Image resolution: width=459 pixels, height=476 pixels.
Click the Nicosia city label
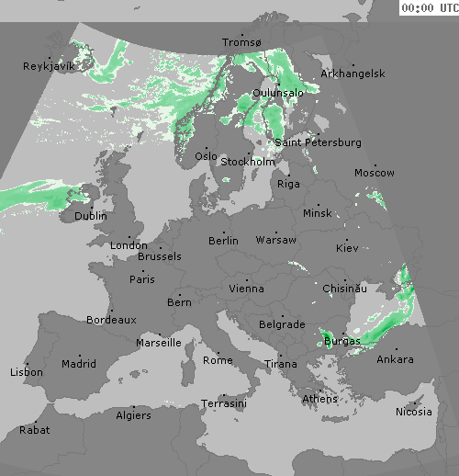tap(414, 412)
